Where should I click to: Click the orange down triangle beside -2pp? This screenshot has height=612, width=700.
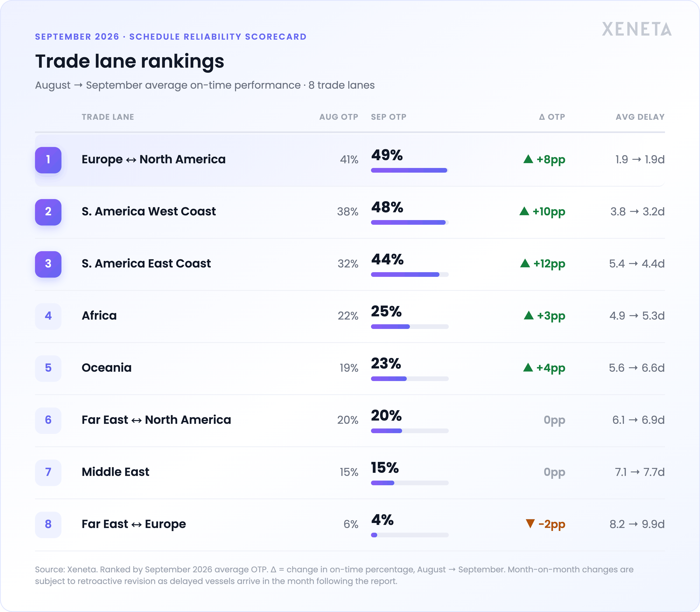pyautogui.click(x=530, y=523)
